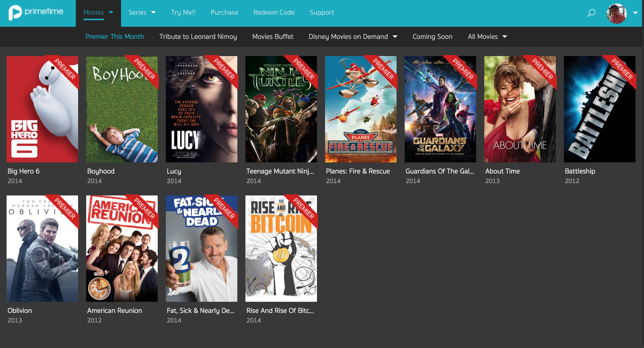Image resolution: width=644 pixels, height=348 pixels.
Task: Open Rise And Rise Of Bitcoin poster
Action: tap(281, 248)
